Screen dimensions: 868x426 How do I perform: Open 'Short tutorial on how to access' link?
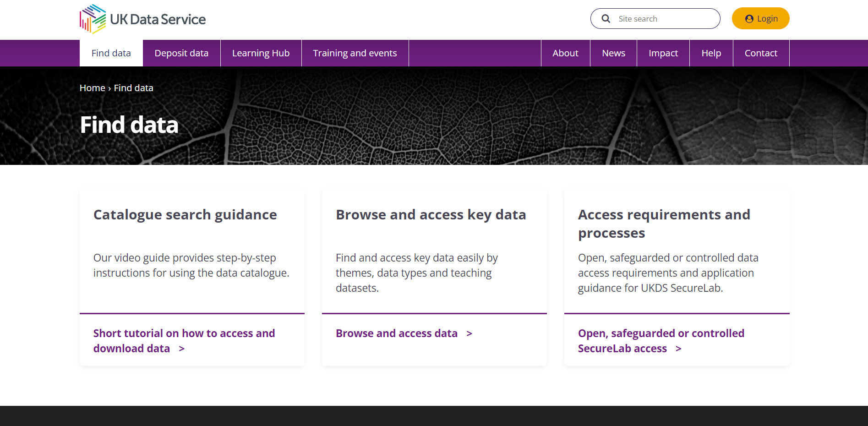coord(184,333)
